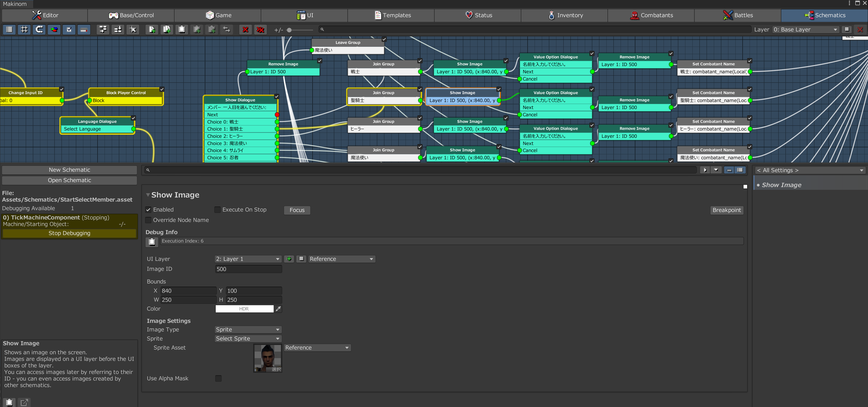Open the UI Layer dropdown
The image size is (868, 407).
coord(248,259)
